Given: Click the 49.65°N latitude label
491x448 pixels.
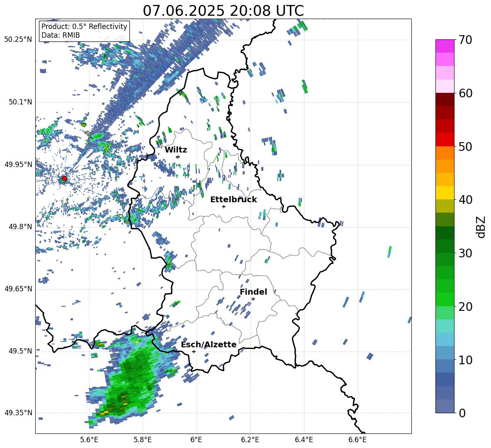Looking at the screenshot, I should (x=18, y=289).
